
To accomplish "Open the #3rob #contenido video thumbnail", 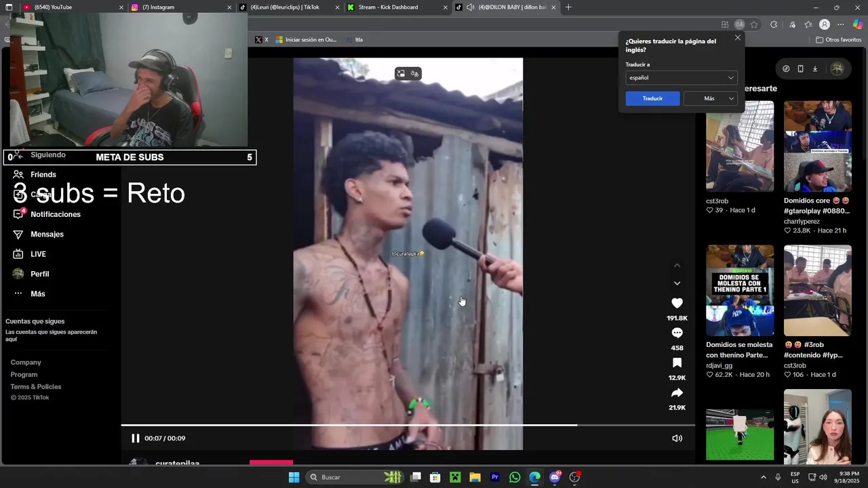I will pos(818,290).
